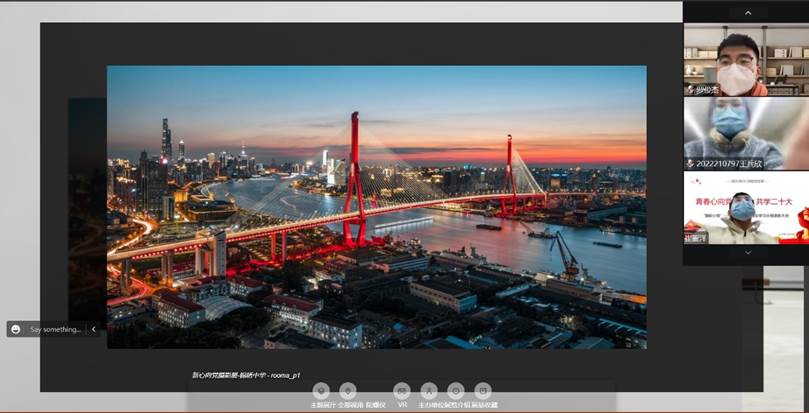Enter VR mode from bottom toolbar

click(x=402, y=390)
